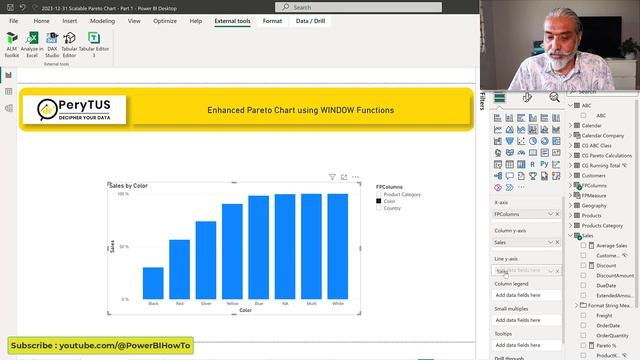This screenshot has width=640, height=360.
Task: Check Pareto % measure checkbox
Action: point(583,346)
